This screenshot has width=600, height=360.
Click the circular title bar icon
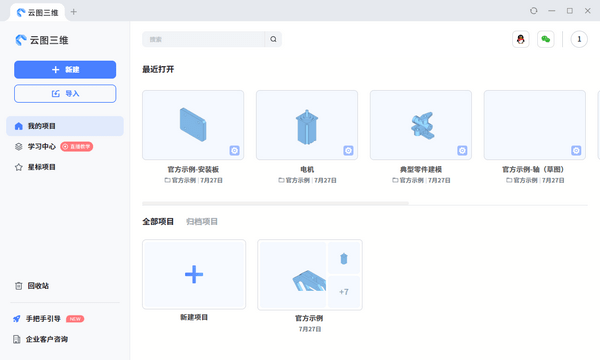(533, 11)
